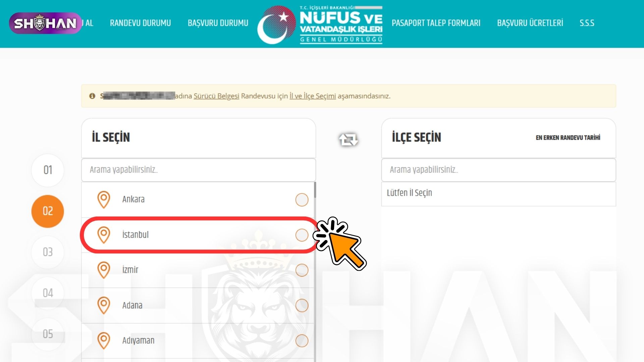Click the Başvuru Ücretleri link
The height and width of the screenshot is (362, 644).
click(530, 23)
